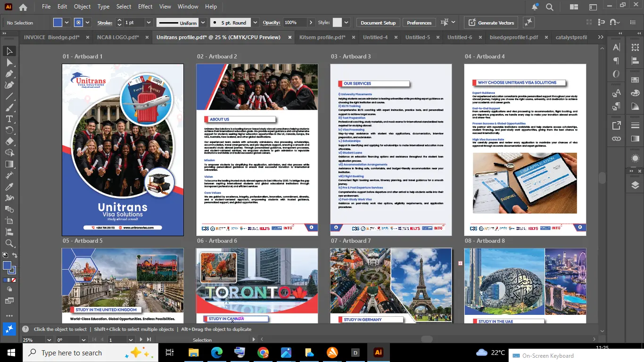Select the Type tool
644x362 pixels.
(x=9, y=119)
